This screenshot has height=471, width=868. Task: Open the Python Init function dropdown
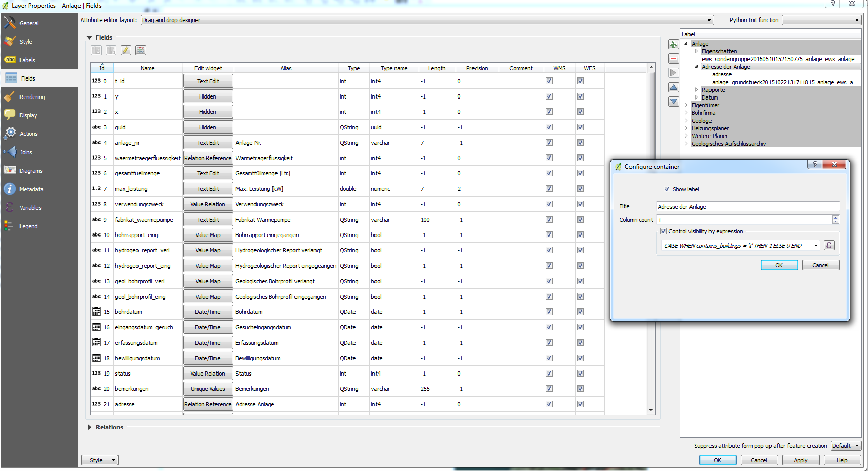pos(821,20)
